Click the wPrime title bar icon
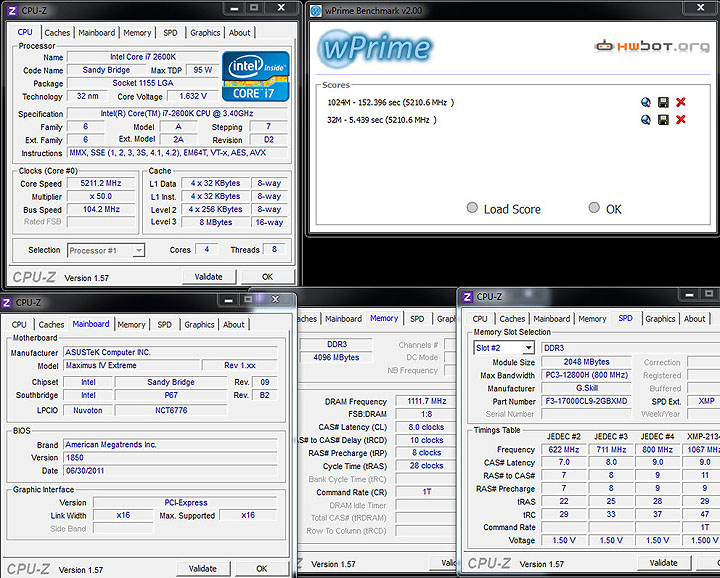The image size is (720, 578). pos(316,11)
